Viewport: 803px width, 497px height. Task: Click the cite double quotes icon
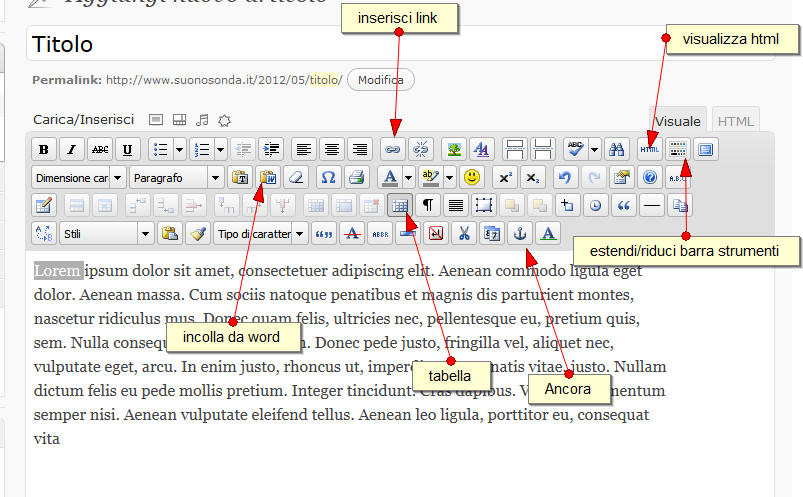click(324, 234)
